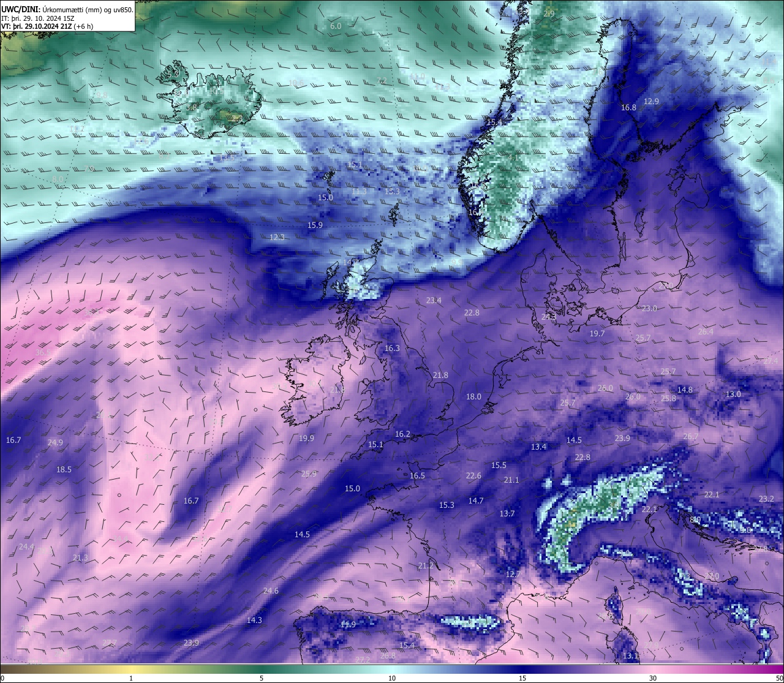784x683 pixels.
Task: Click the 23.4 value over the North Sea
Action: pyautogui.click(x=434, y=300)
